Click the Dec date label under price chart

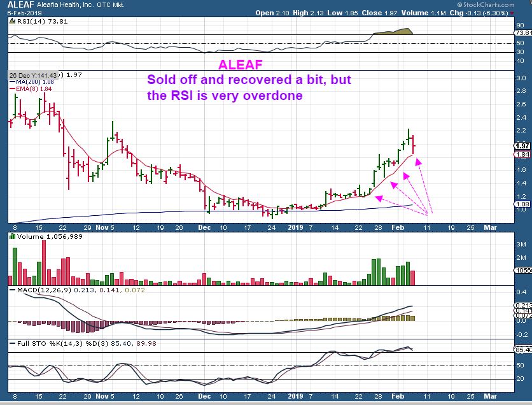pos(204,227)
